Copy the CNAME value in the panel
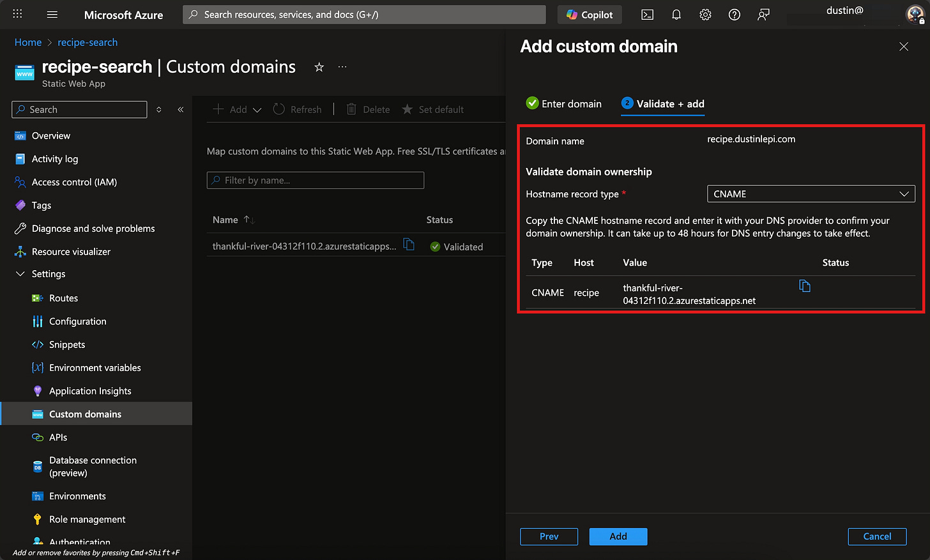This screenshot has width=930, height=560. pos(805,286)
